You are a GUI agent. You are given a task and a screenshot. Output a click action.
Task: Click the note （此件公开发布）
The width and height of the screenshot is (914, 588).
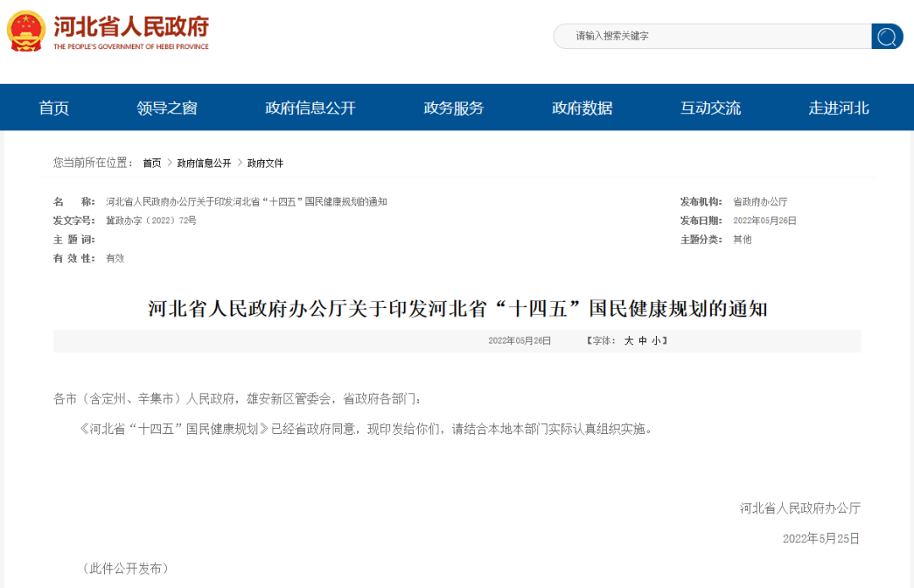[x=124, y=569]
